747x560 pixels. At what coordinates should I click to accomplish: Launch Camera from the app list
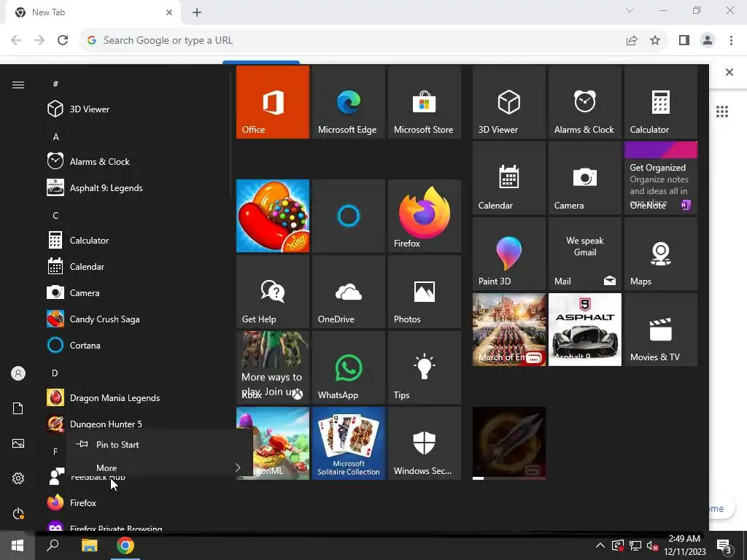(136, 292)
